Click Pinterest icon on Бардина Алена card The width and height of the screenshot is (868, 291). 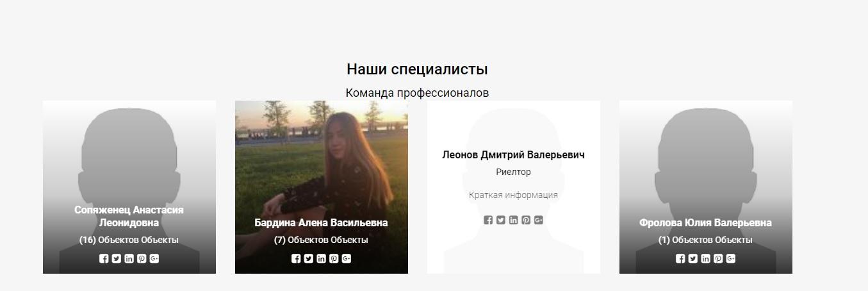tap(334, 259)
